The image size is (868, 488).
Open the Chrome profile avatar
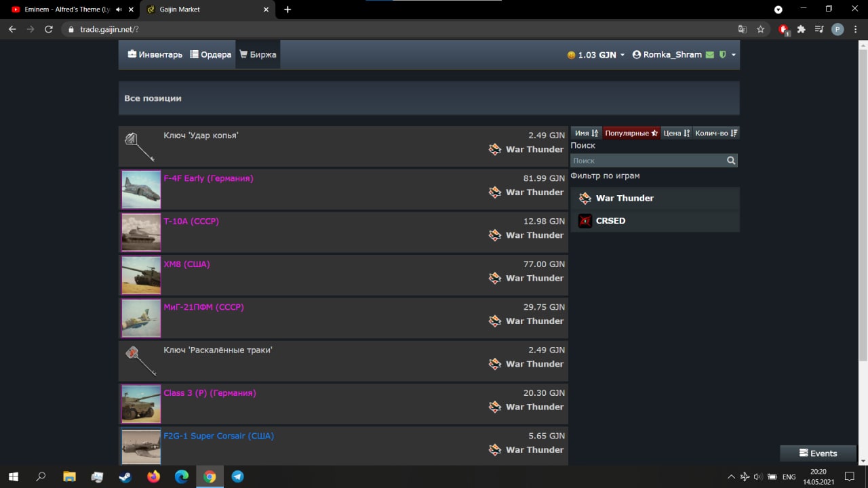click(837, 29)
